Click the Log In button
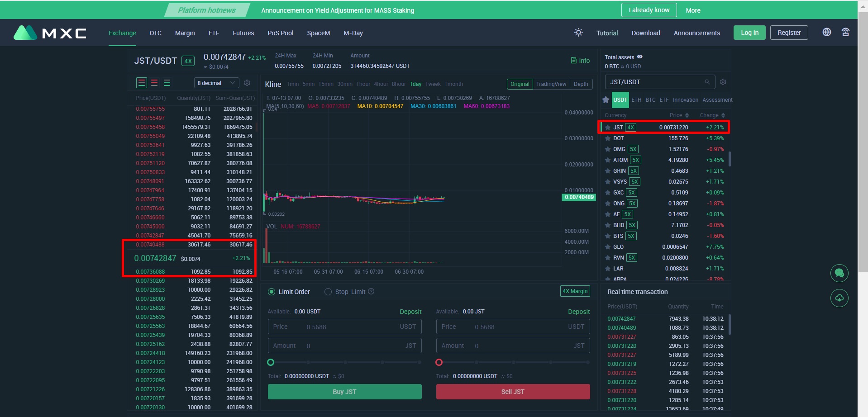Image resolution: width=868 pixels, height=417 pixels. point(749,33)
